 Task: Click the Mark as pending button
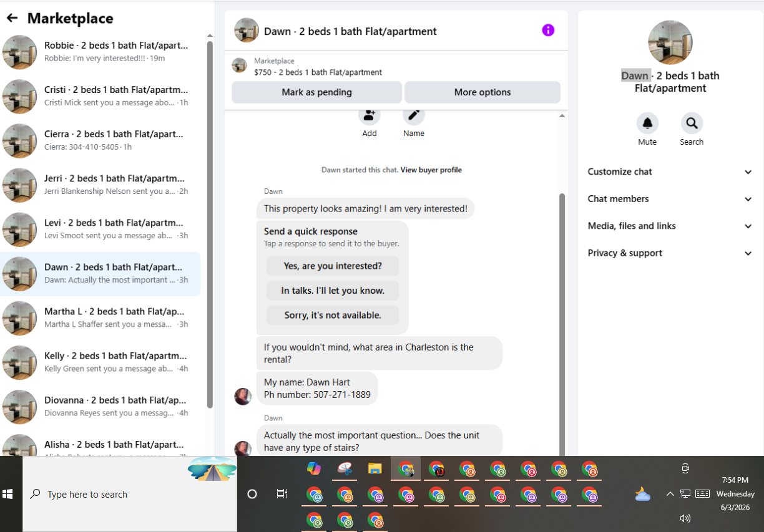click(x=316, y=92)
